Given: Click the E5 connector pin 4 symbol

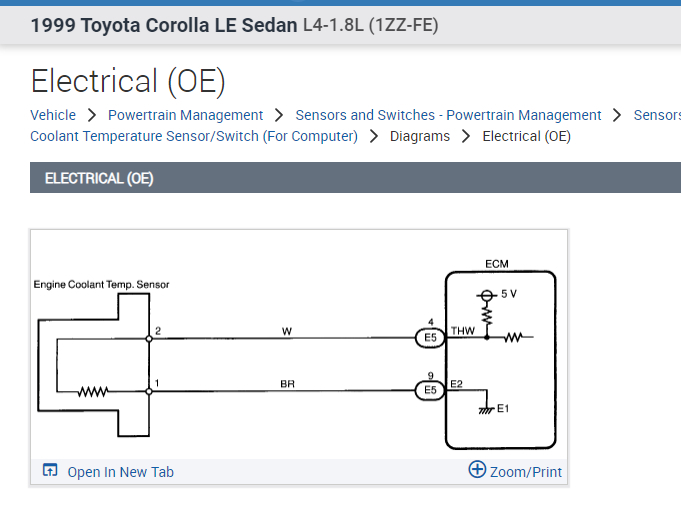Looking at the screenshot, I should click(x=431, y=338).
